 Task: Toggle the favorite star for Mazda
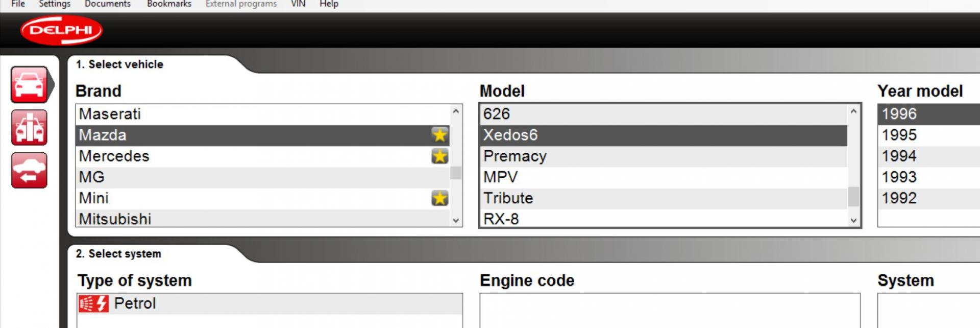coord(439,135)
